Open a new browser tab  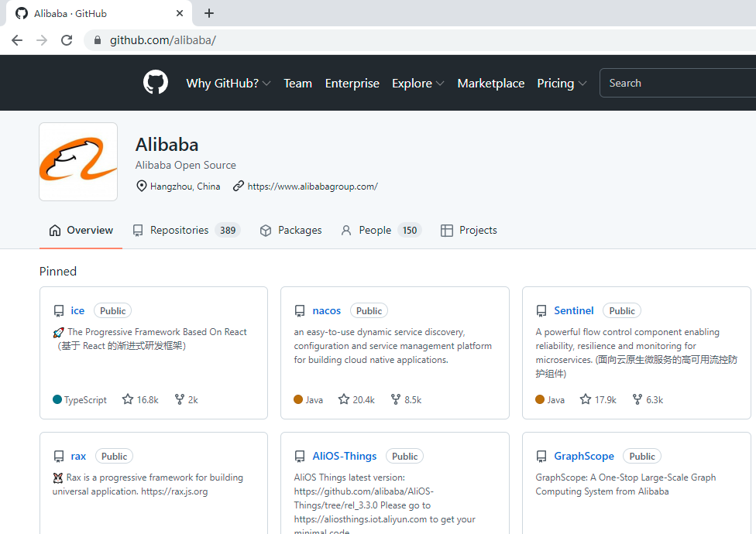(x=209, y=13)
